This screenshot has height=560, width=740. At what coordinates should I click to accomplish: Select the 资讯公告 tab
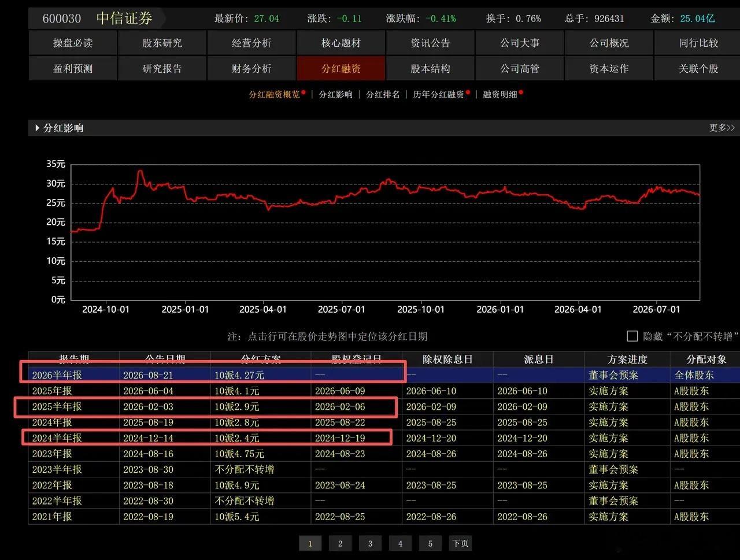[x=430, y=43]
